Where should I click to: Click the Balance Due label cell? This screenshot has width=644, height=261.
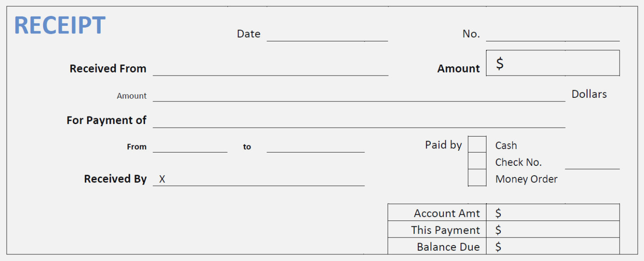pyautogui.click(x=448, y=247)
